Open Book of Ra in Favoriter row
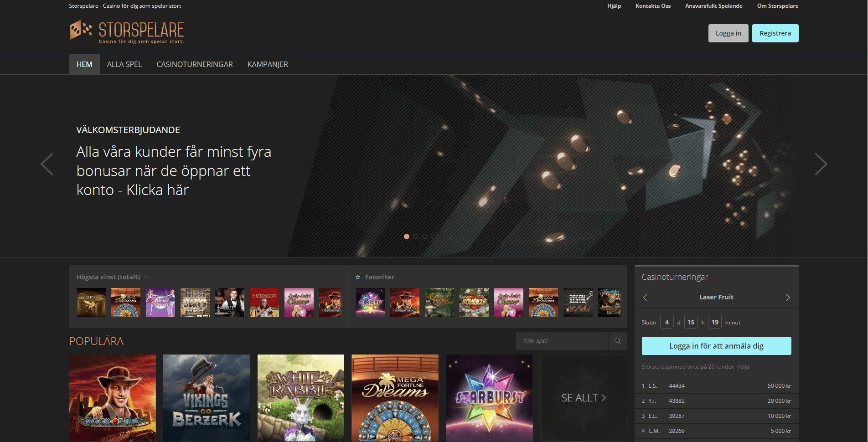 (x=405, y=303)
